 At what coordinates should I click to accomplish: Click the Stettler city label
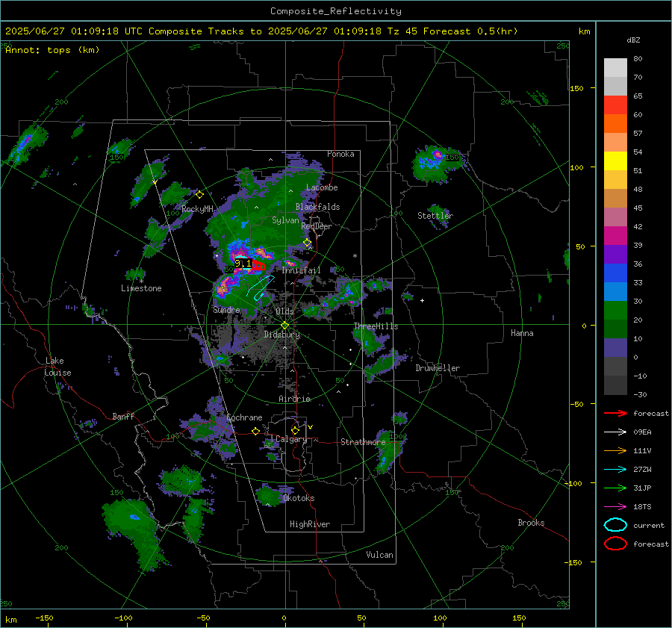click(x=435, y=216)
